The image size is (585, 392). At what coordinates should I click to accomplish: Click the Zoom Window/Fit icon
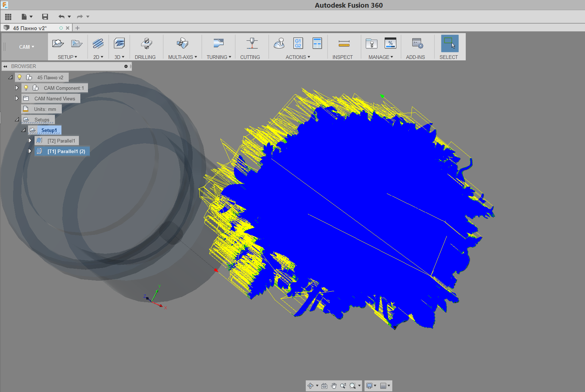(x=352, y=386)
